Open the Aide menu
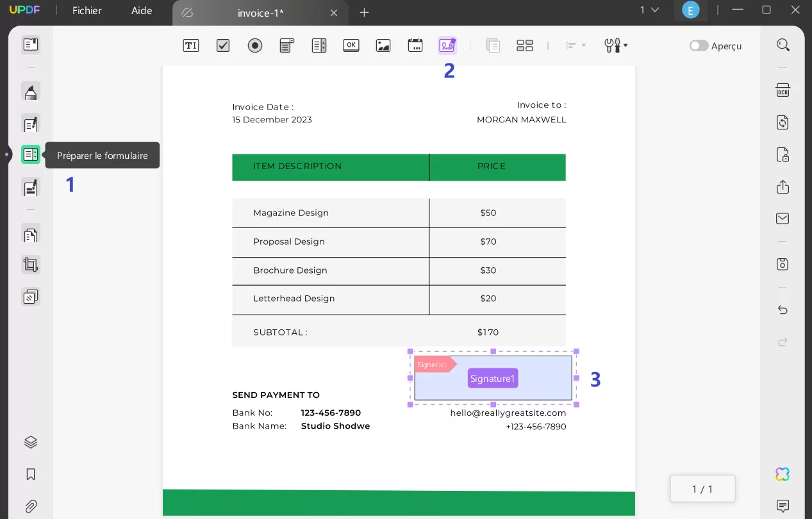 [141, 10]
